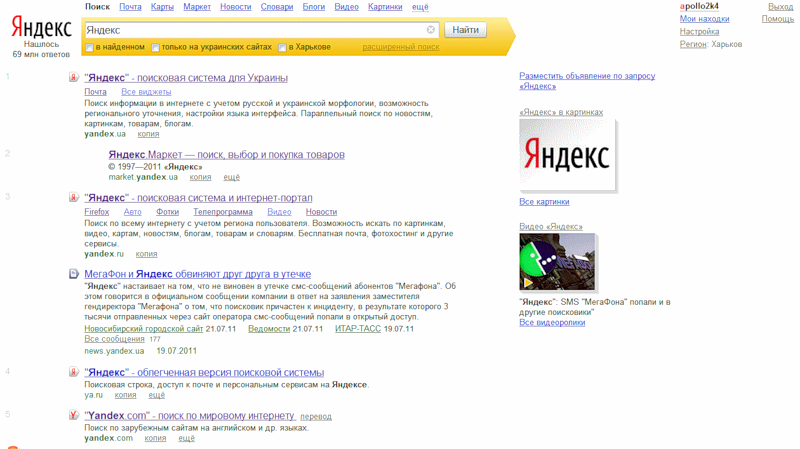This screenshot has height=449, width=800.
Task: Click the news icon beside the МегаФон result
Action: pyautogui.click(x=74, y=274)
